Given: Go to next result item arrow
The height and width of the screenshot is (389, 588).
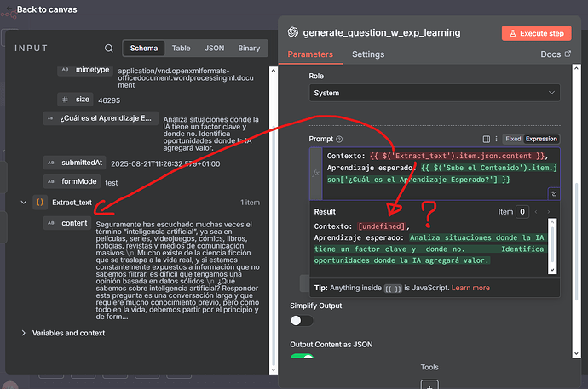Looking at the screenshot, I should tap(549, 212).
